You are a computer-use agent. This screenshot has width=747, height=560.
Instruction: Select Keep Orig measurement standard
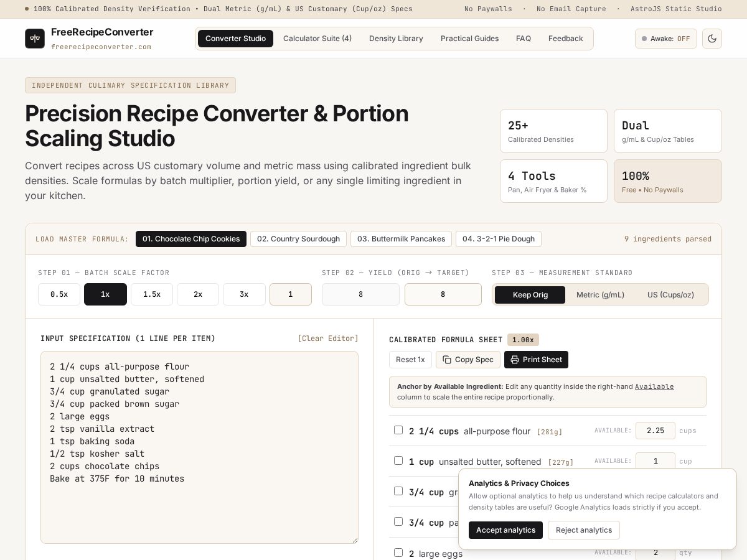[x=530, y=294]
